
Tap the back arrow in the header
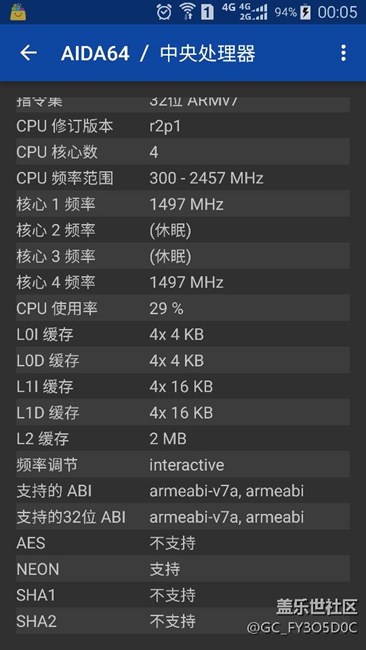28,53
